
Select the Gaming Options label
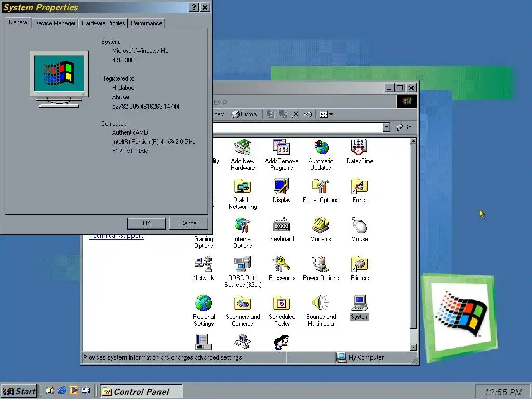point(204,242)
